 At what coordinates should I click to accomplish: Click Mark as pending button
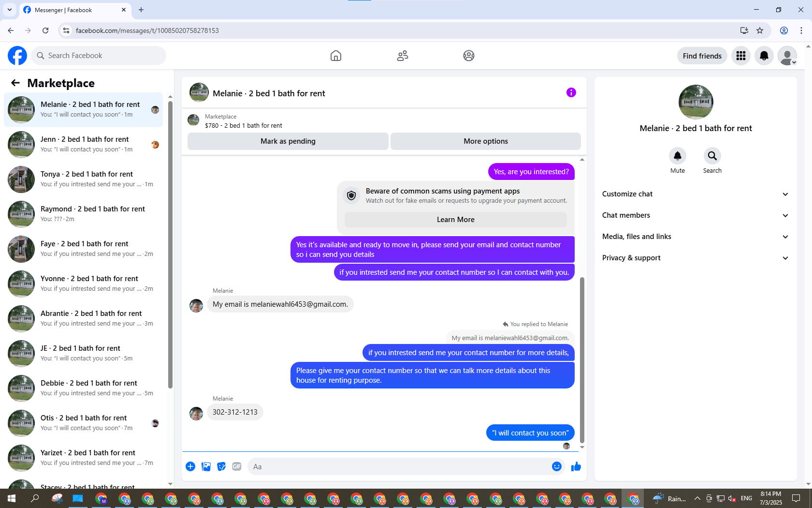(288, 141)
